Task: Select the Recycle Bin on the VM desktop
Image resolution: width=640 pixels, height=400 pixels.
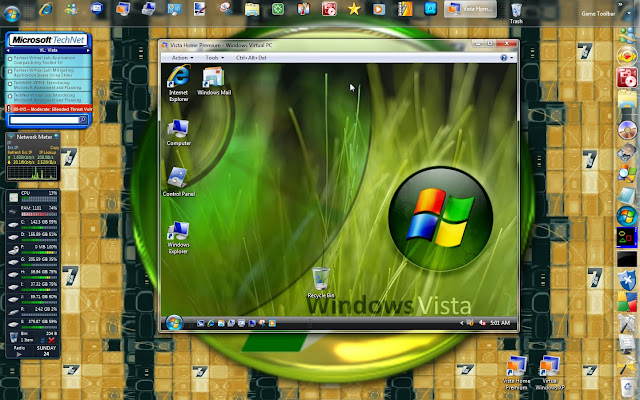Action: [x=321, y=282]
